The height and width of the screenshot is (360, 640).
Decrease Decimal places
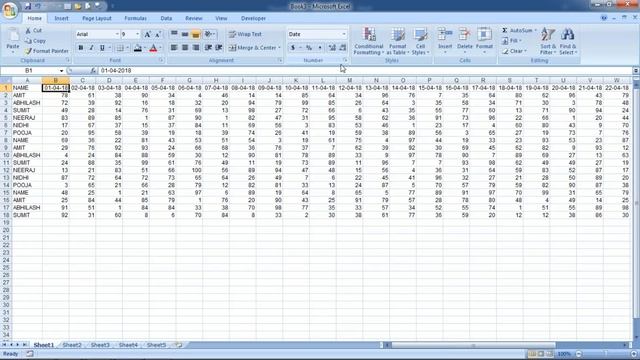coord(342,48)
